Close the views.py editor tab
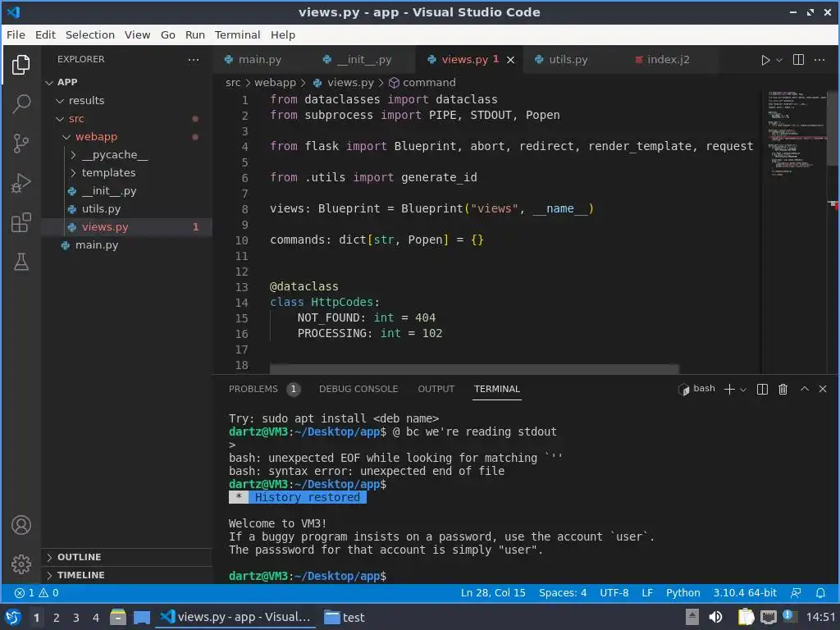840x630 pixels. (510, 60)
